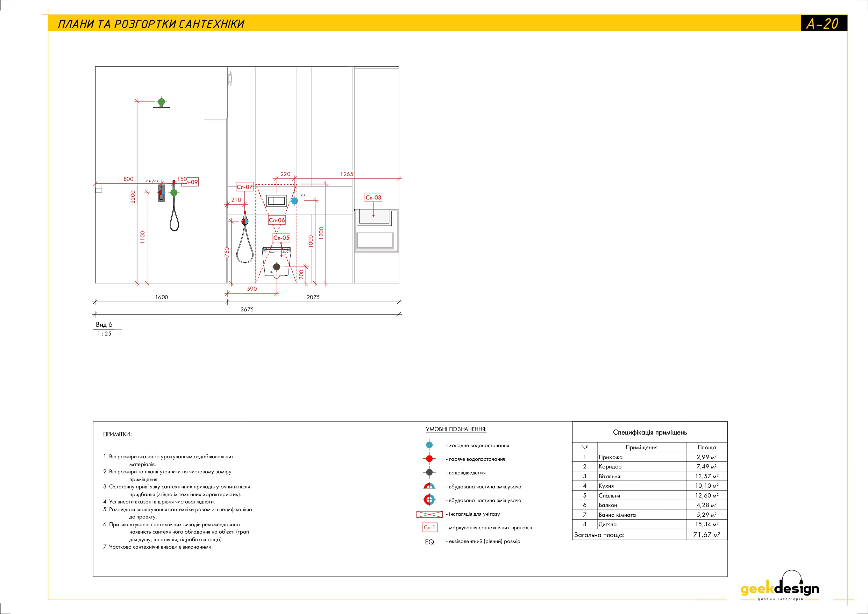The image size is (868, 614).
Task: Select the 200 vertical dimension
Action: [x=301, y=274]
